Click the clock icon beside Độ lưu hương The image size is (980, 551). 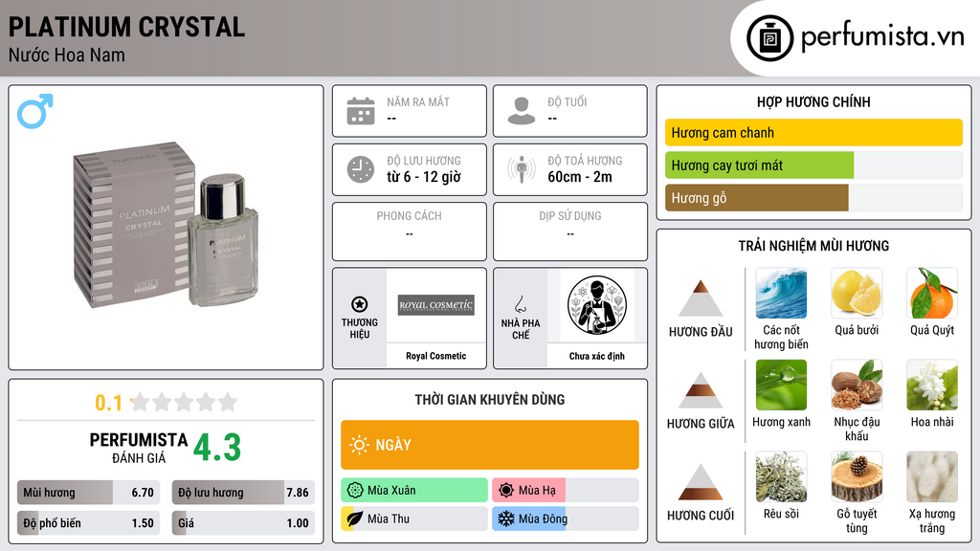tap(361, 169)
